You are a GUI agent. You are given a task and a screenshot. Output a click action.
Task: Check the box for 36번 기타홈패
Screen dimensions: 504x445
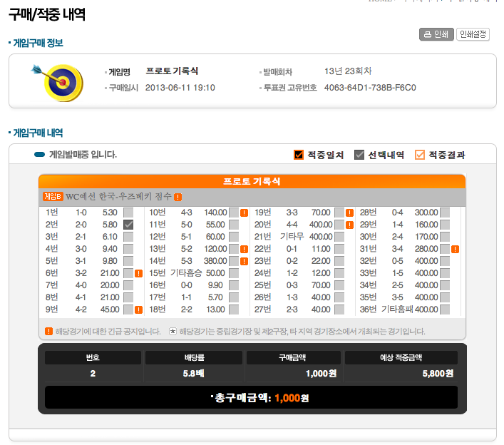click(445, 310)
